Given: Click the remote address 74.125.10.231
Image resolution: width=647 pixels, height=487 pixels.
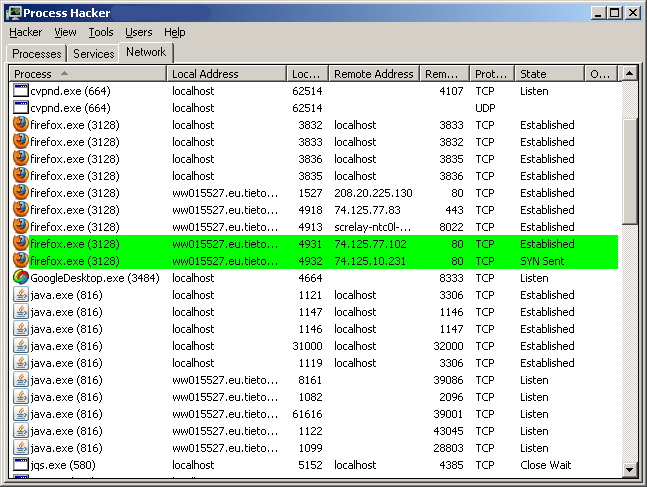Looking at the screenshot, I should [370, 261].
